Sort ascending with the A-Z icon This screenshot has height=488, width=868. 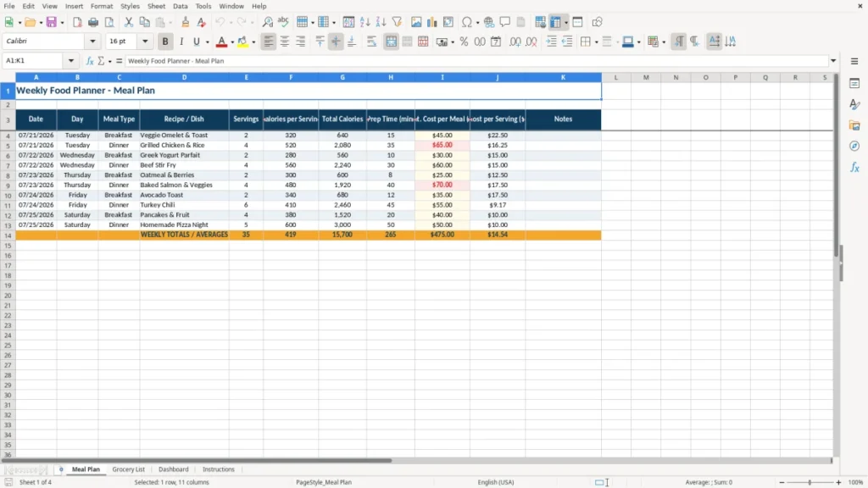pos(364,22)
